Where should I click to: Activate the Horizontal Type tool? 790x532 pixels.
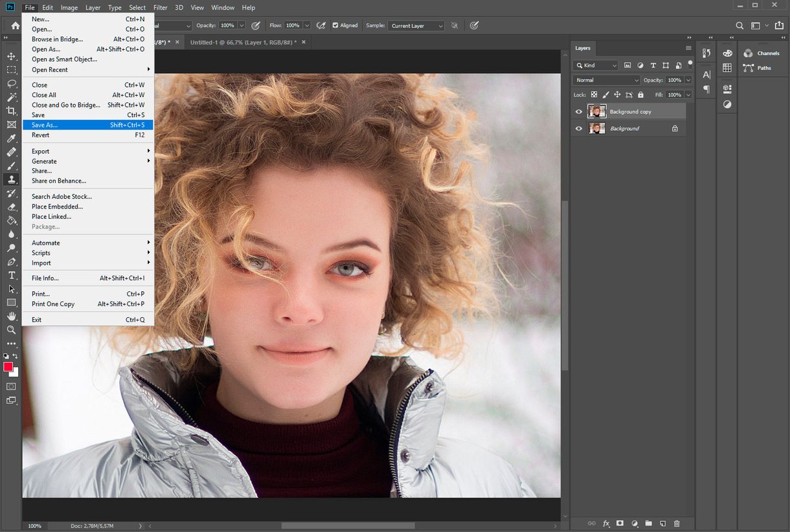pos(11,275)
